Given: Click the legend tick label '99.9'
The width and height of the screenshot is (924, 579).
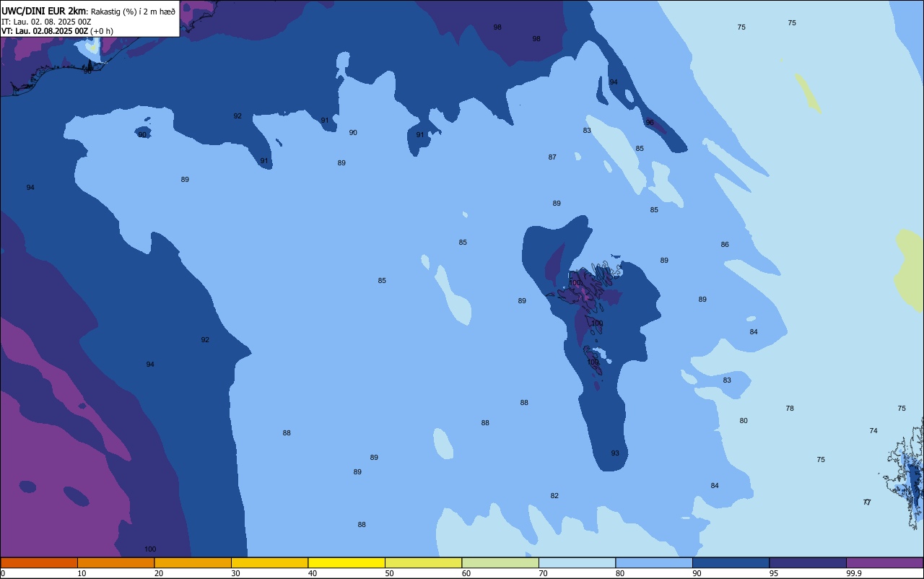Looking at the screenshot, I should tap(853, 573).
